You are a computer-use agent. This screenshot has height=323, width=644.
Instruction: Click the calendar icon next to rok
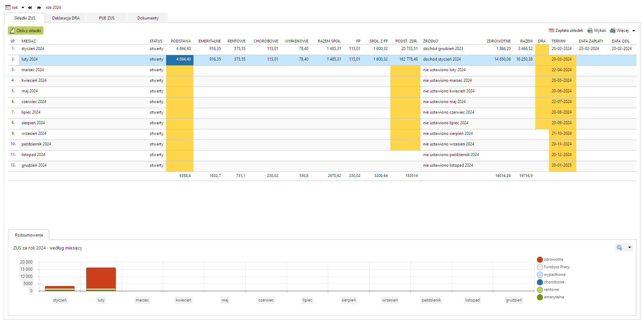[8, 8]
